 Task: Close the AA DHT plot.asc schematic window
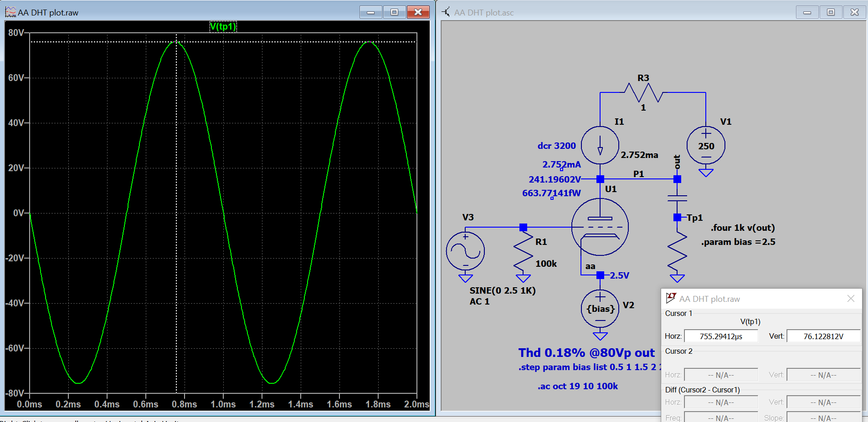pyautogui.click(x=854, y=12)
